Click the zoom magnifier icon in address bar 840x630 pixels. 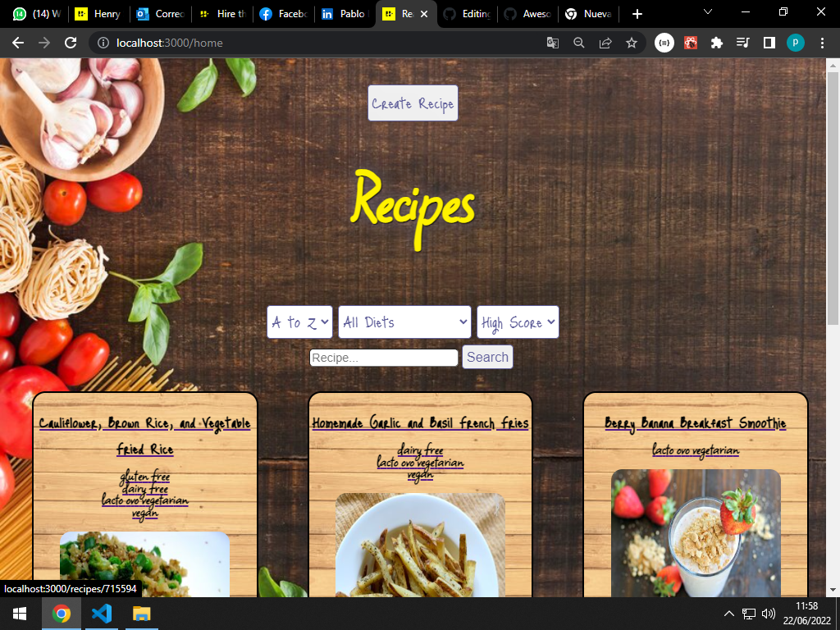[x=578, y=43]
